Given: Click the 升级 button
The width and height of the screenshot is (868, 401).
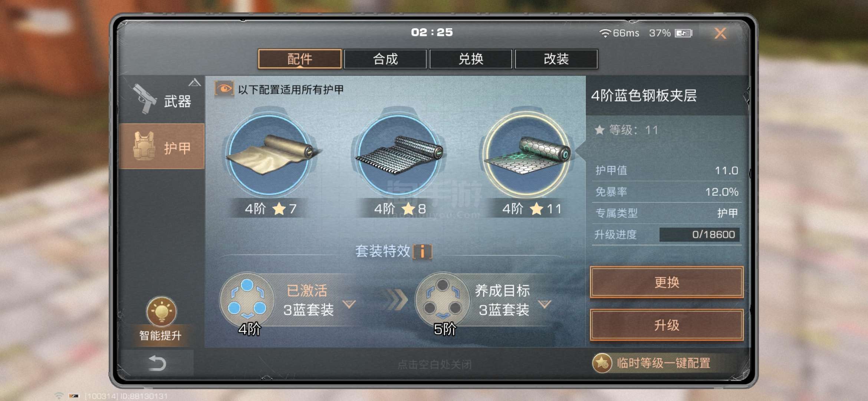Looking at the screenshot, I should click(x=667, y=325).
